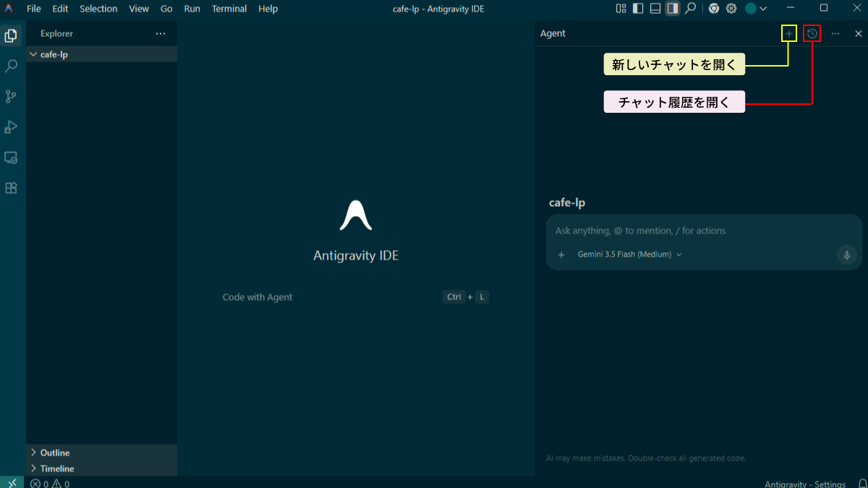Expand the Outline section
Screen dimensions: 868x488
pyautogui.click(x=101, y=453)
